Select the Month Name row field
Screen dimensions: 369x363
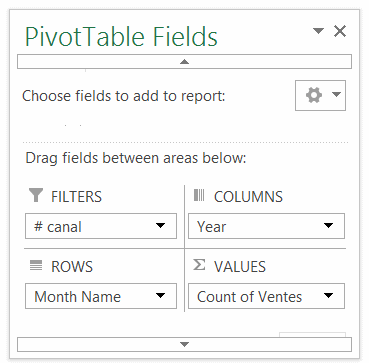(101, 296)
